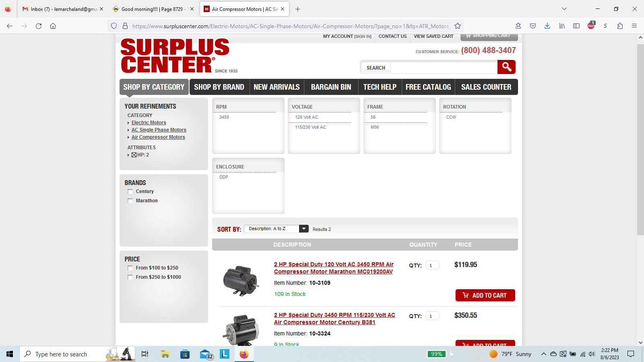Open the Bargain Bin menu
Viewport: 644px width, 362px height.
pos(331,87)
